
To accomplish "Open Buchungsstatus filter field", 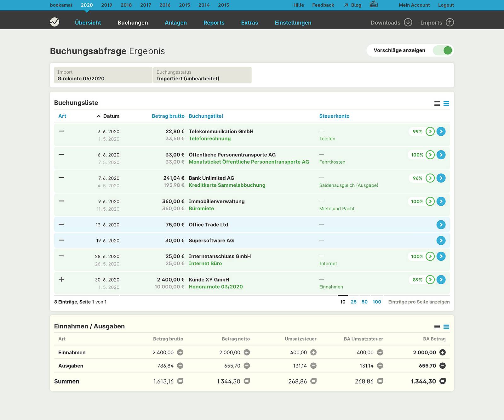I will tap(202, 75).
